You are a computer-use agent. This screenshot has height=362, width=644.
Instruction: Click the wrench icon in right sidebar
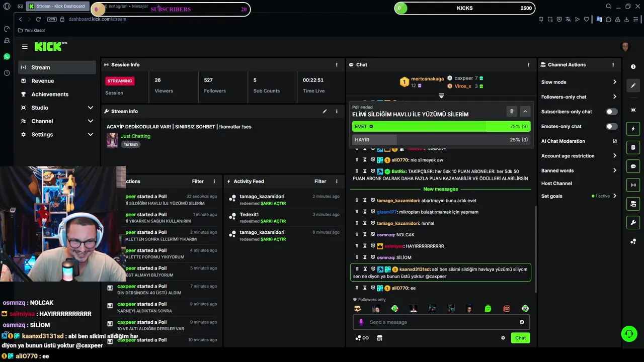633,223
